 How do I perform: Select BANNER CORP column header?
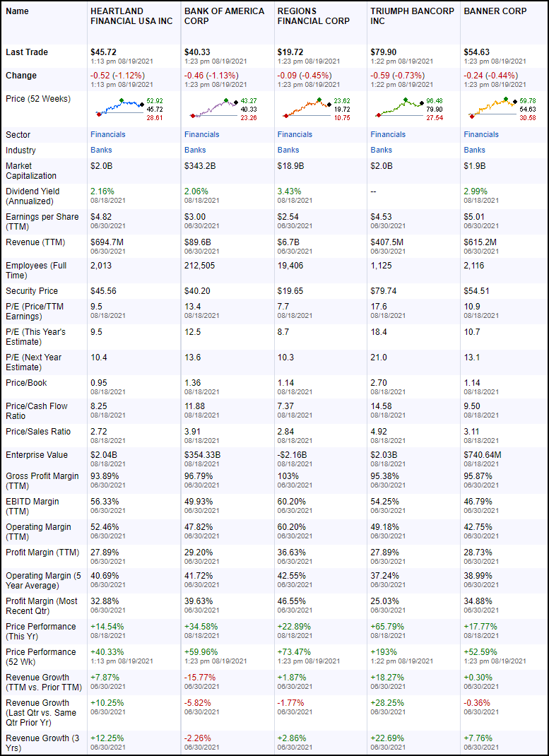tap(495, 11)
